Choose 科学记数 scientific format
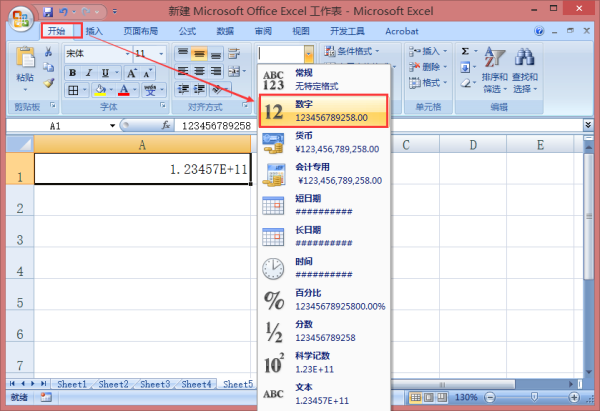600x411 pixels. [324, 362]
